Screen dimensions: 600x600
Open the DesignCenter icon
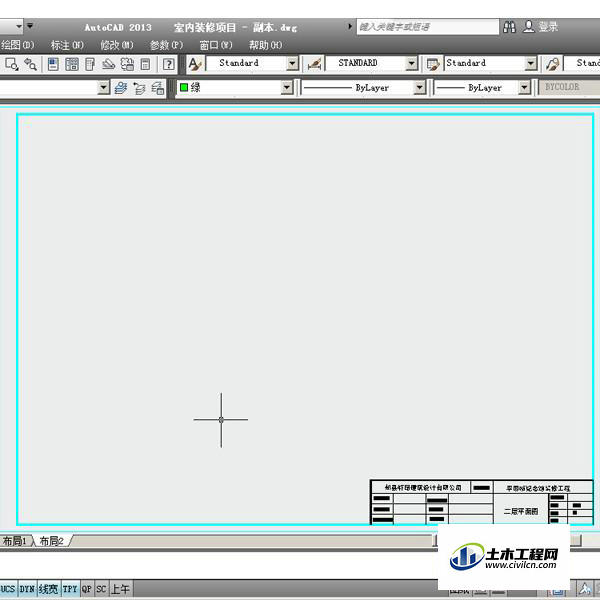72,64
